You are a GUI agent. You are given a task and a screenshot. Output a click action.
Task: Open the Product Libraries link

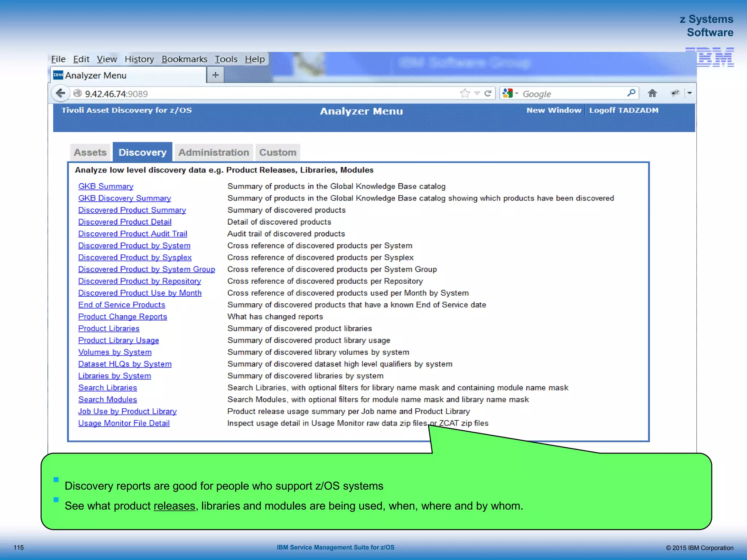tap(109, 328)
